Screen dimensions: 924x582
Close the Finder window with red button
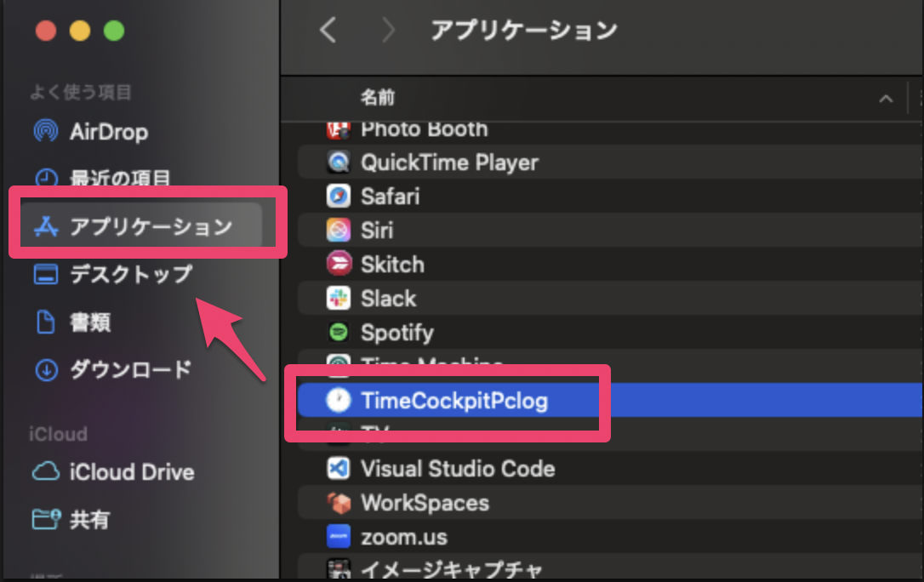click(x=45, y=31)
